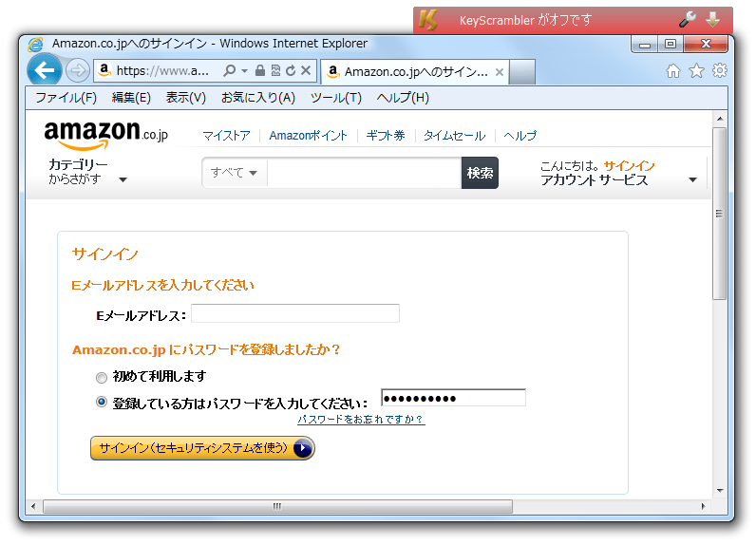This screenshot has height=545, width=756.
Task: Expand the カテゴリーからさがす dropdown
Action: click(x=87, y=172)
